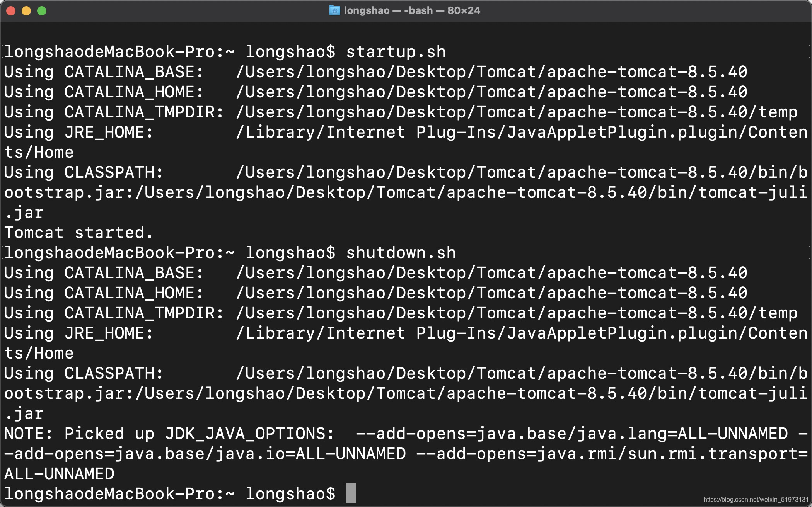
Task: Click the 'Using JRE_HOME:' line after shutdown.sh
Action: tap(406, 333)
